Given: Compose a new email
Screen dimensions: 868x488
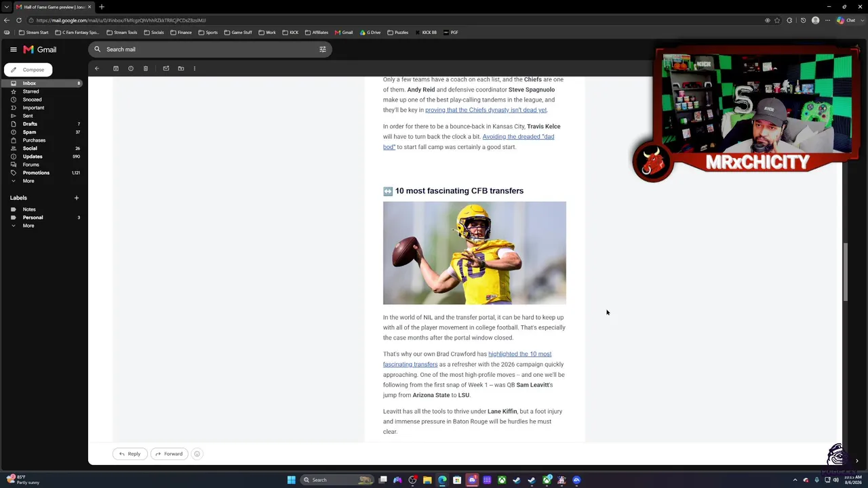Looking at the screenshot, I should [x=28, y=70].
